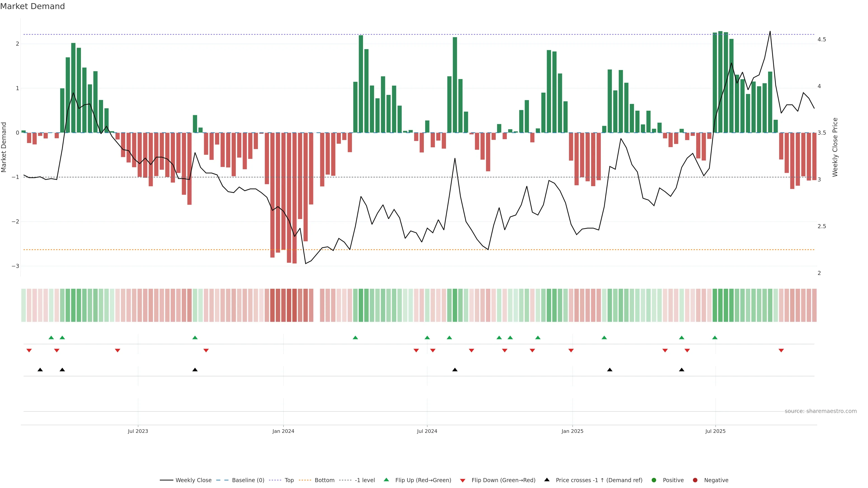This screenshot has height=488, width=868.
Task: Toggle the -1 level legend item
Action: point(365,480)
